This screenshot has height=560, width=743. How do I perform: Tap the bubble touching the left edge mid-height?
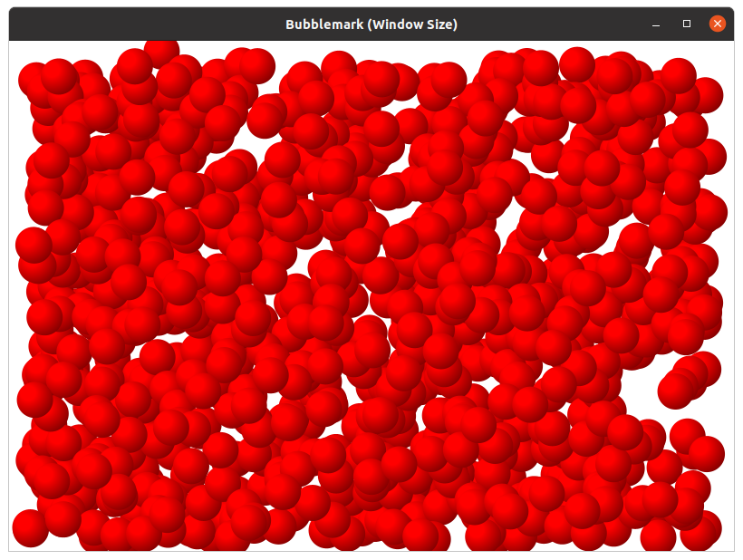[34, 245]
